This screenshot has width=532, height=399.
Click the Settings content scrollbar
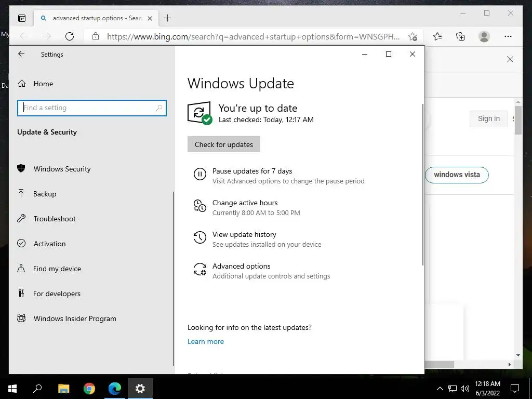423,185
